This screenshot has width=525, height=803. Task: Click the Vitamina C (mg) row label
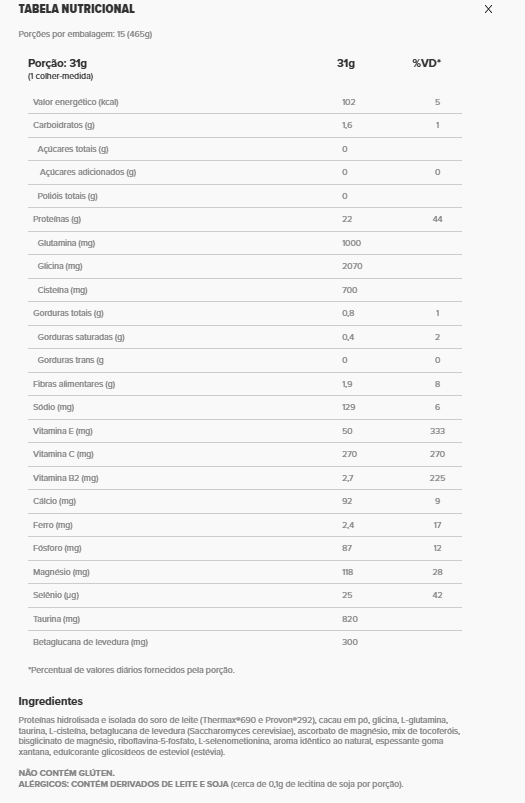[63, 454]
